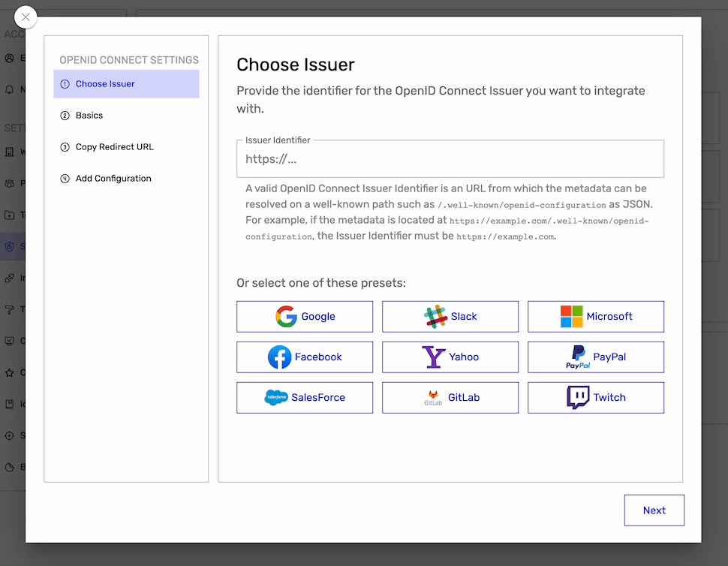Screen dimensions: 728x566
Task: Click the star icon in background sidebar
Action: click(x=9, y=373)
